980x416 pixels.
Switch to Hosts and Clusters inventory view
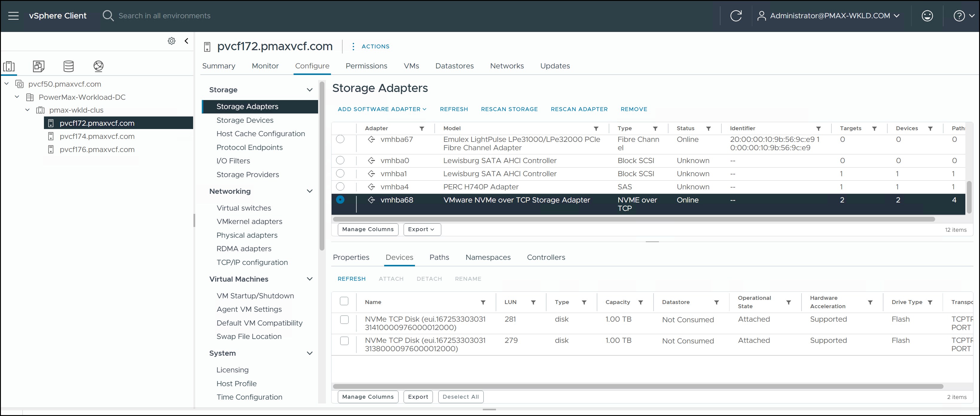[x=9, y=66]
